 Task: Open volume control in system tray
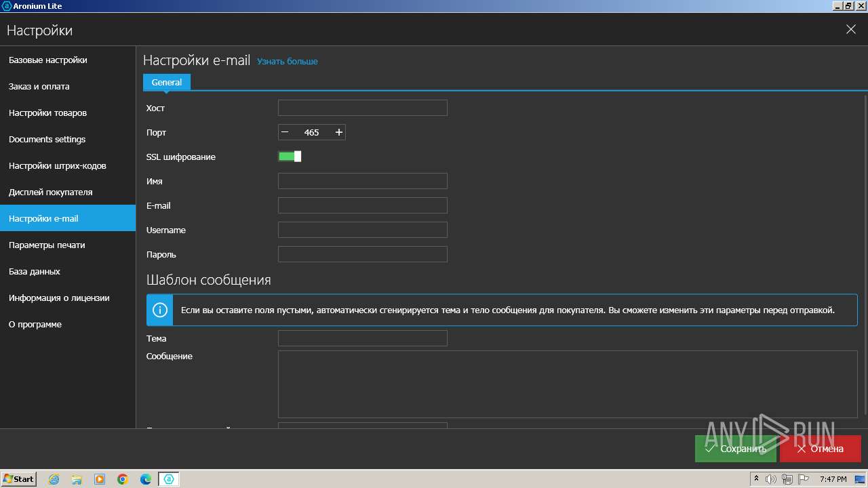(771, 479)
